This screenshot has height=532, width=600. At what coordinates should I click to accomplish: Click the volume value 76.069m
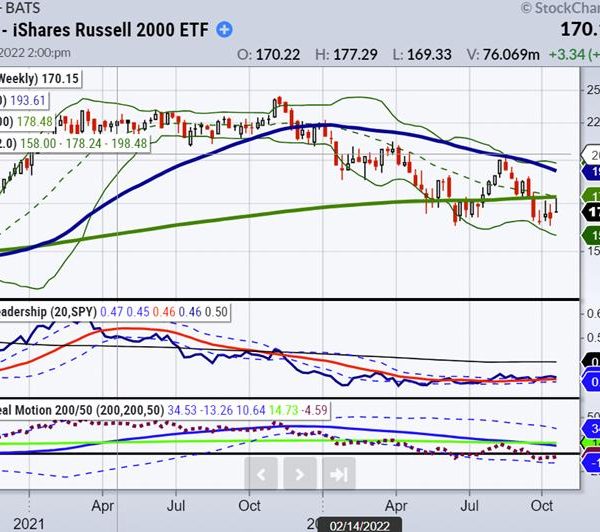511,55
